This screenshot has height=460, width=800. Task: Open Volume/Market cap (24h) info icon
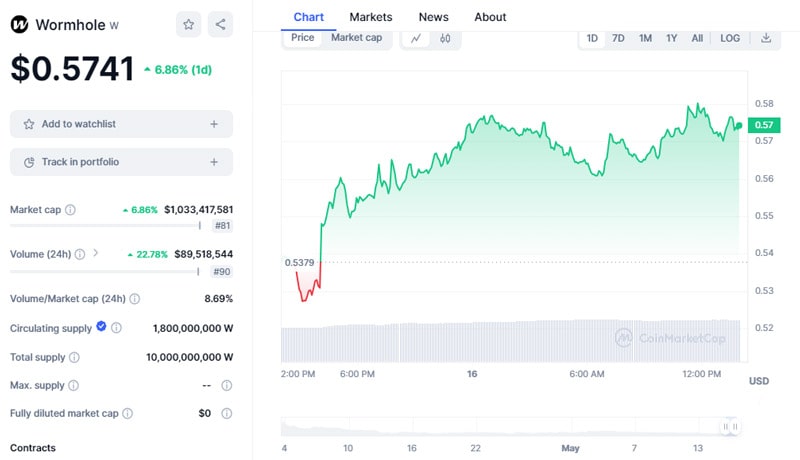[x=135, y=299]
